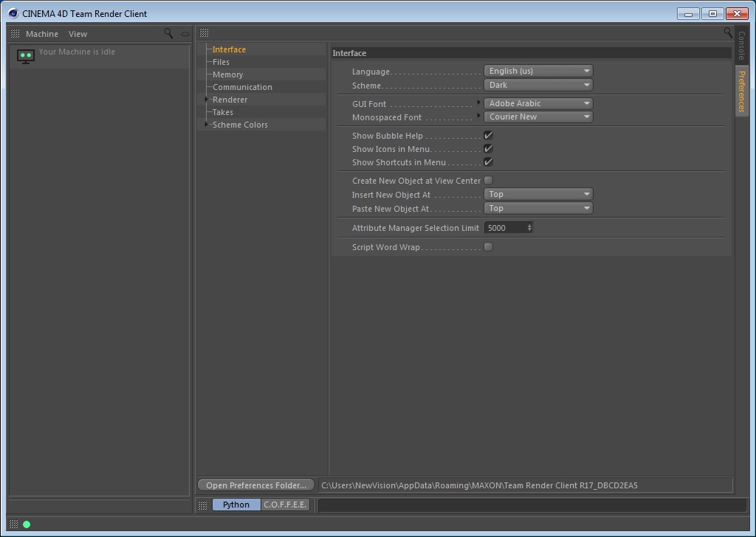The image size is (756, 537).
Task: Open the Machine menu
Action: click(42, 34)
